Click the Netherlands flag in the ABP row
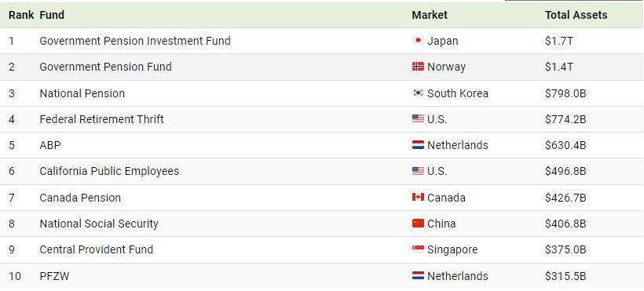This screenshot has height=291, width=644. tap(418, 145)
